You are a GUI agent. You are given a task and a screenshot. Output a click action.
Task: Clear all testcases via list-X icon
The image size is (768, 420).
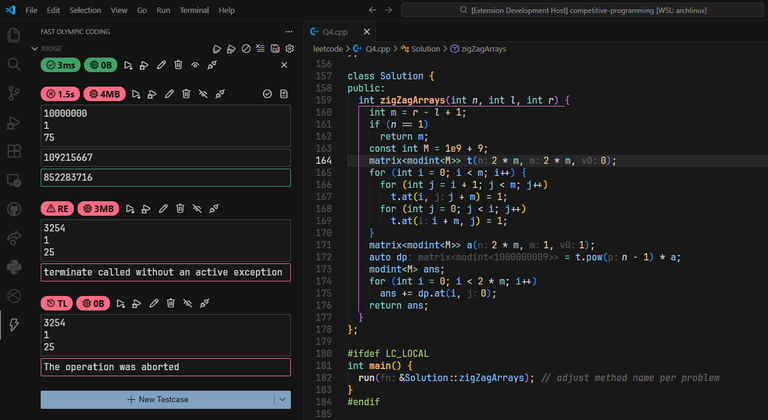[x=261, y=49]
